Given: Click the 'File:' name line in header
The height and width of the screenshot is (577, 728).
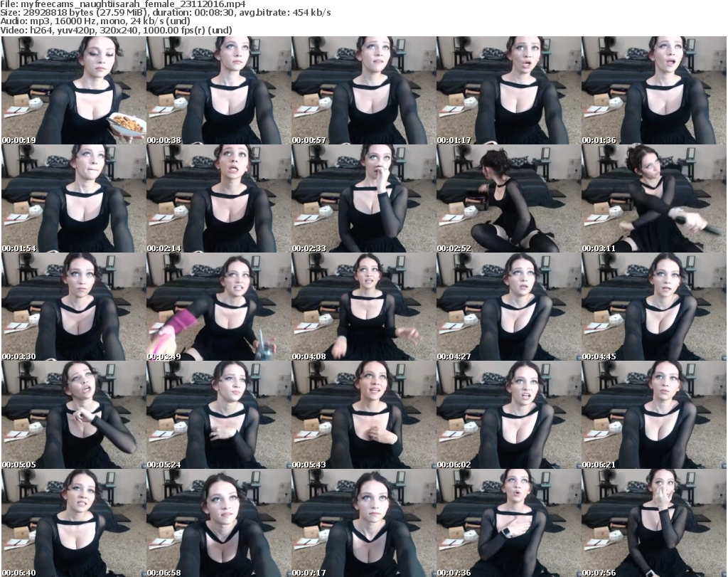Looking at the screenshot, I should point(123,4).
